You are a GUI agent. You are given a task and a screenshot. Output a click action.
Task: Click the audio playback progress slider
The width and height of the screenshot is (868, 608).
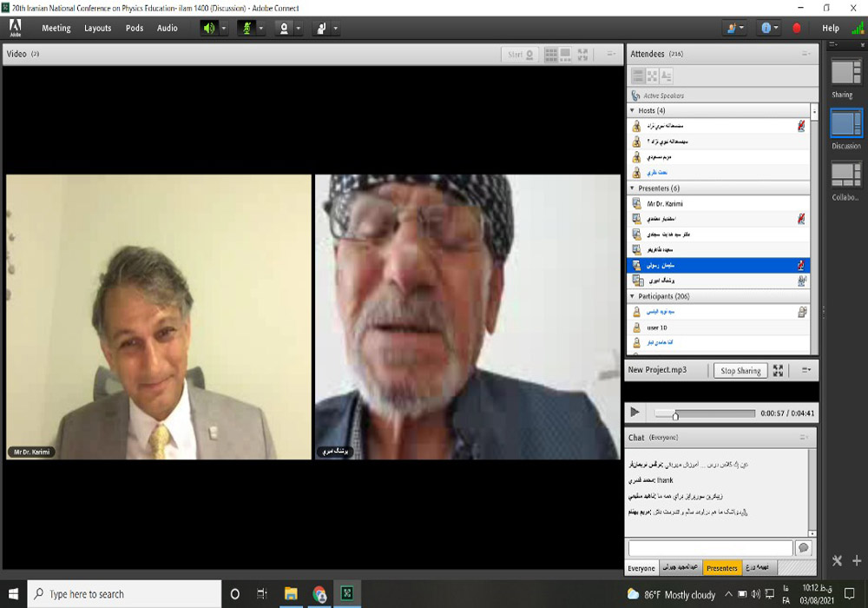click(705, 413)
